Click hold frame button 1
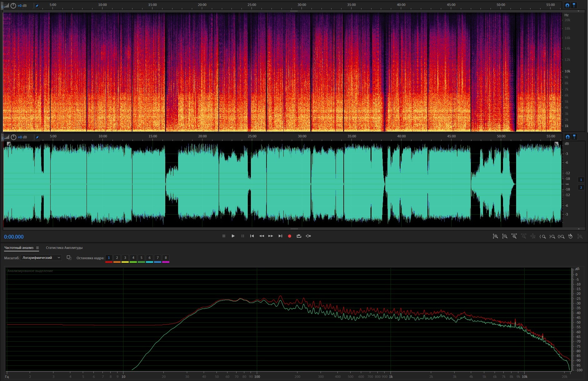This screenshot has width=588, height=381. point(109,258)
